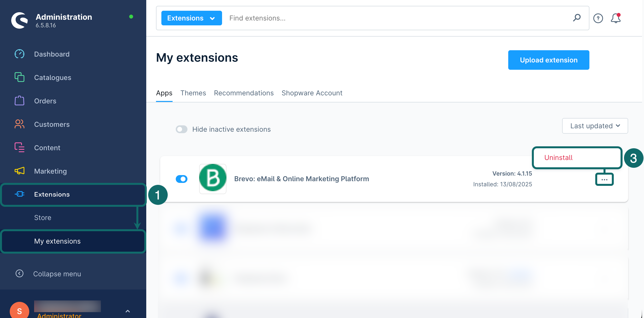Open the help question mark icon

[598, 18]
